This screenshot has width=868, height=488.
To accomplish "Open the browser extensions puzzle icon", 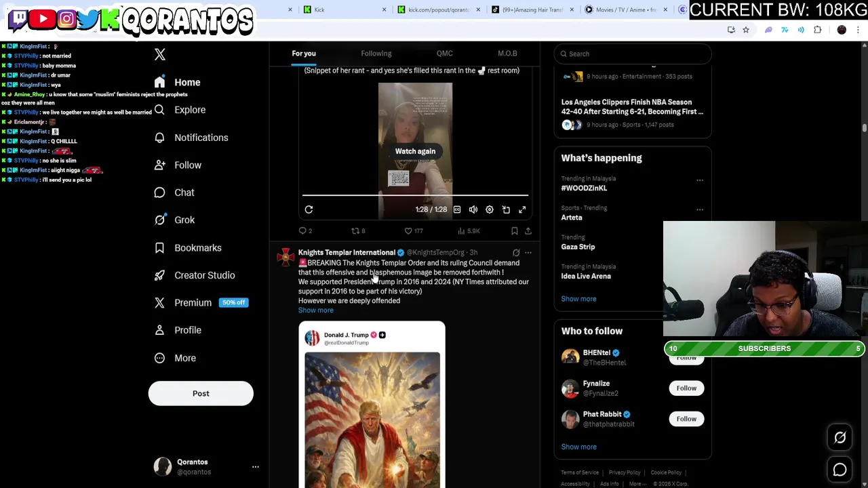I will [x=817, y=30].
